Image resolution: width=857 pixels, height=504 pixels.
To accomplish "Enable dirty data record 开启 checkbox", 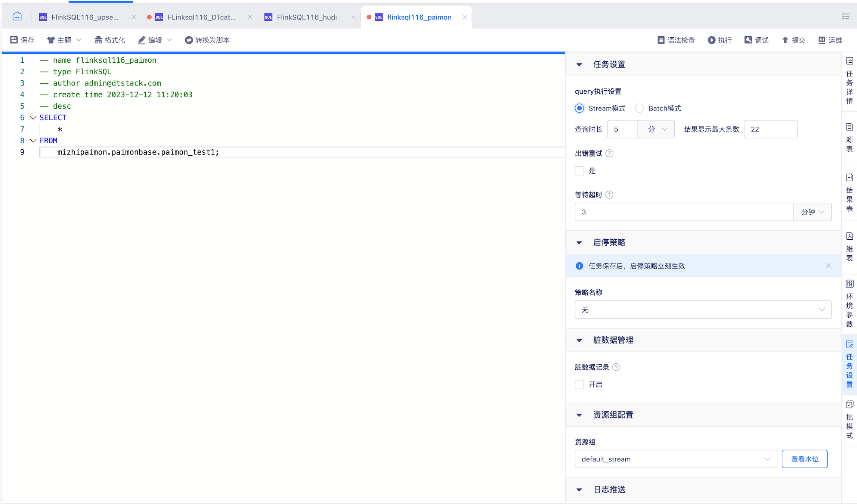I will 579,384.
